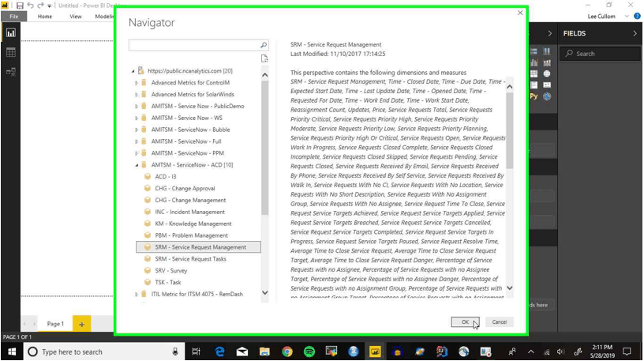Switch to the View ribbon tab
The height and width of the screenshot is (361, 644).
pos(76,17)
